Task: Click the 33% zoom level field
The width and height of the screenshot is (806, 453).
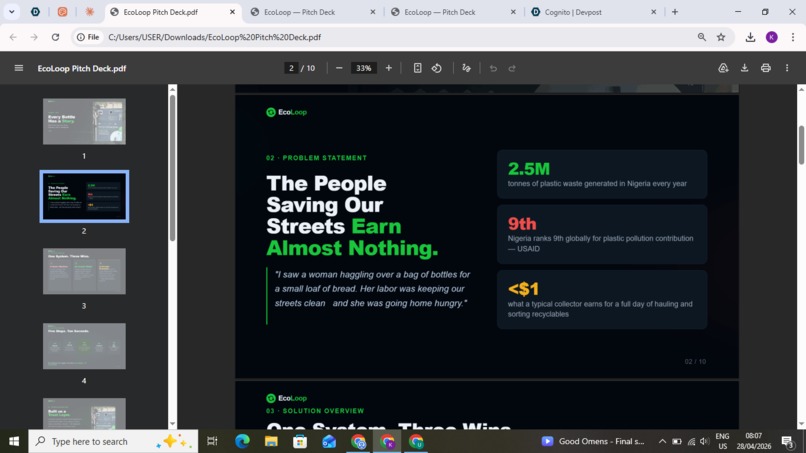Action: tap(363, 68)
